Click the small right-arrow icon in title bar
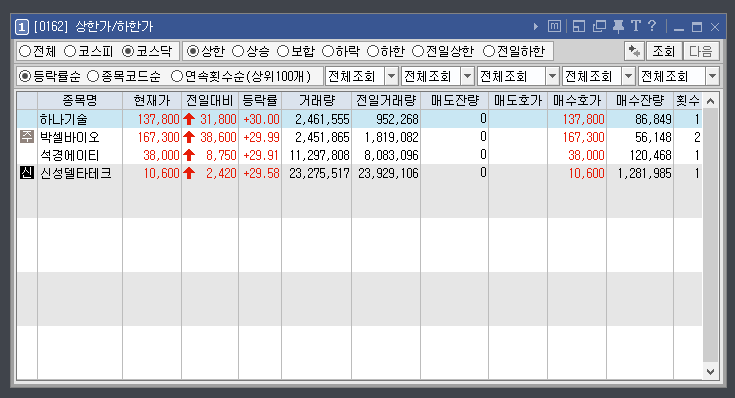Screen dimensions: 735x398 536,27
